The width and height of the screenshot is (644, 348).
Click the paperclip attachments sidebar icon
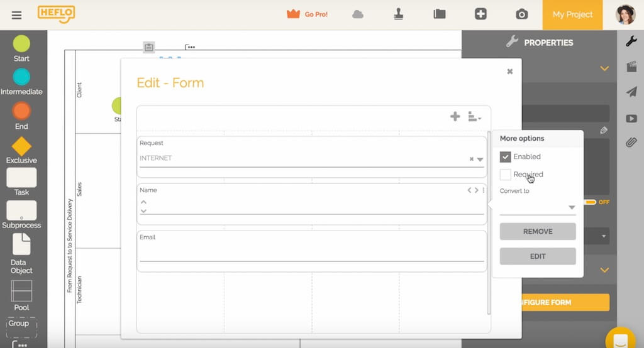click(x=631, y=143)
